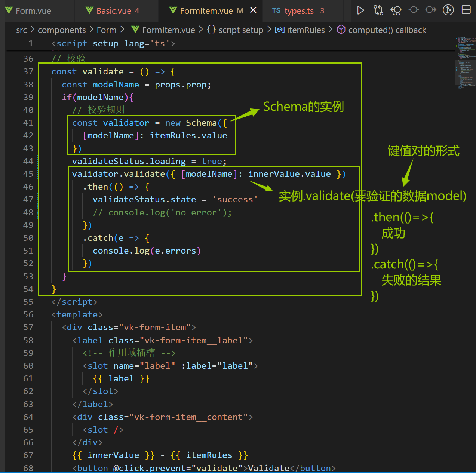Go to the previous change icon
Image resolution: width=476 pixels, height=473 pixels.
click(414, 10)
